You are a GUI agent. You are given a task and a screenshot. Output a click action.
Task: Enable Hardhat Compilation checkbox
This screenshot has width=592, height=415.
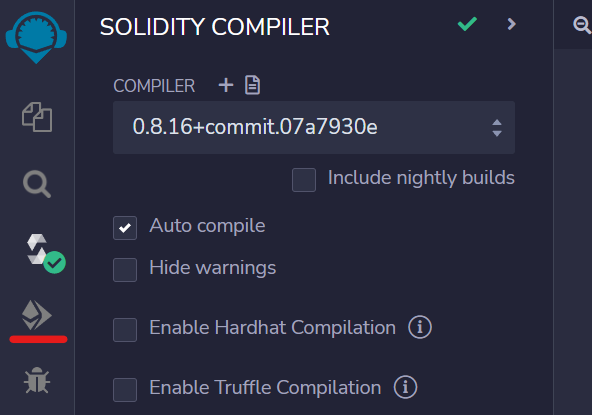[125, 330]
